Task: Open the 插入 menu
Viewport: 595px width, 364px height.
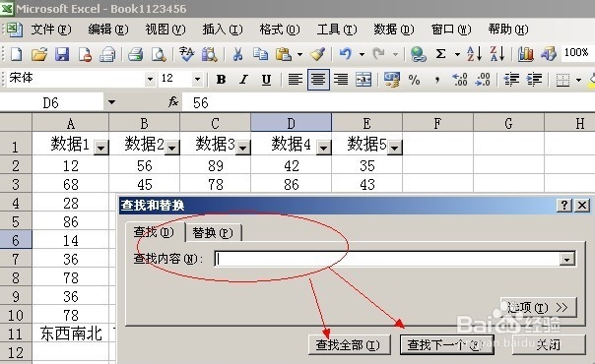Action: click(223, 30)
